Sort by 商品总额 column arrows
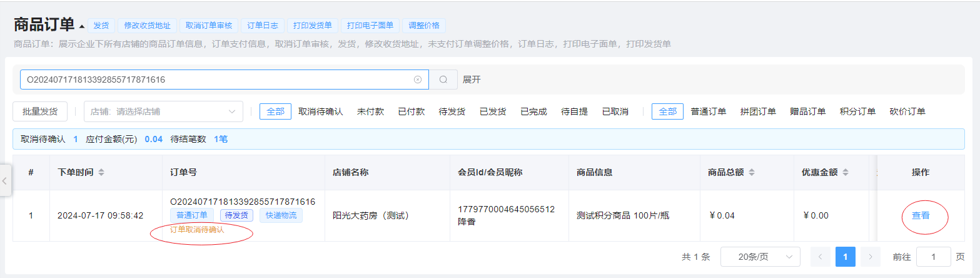 click(x=752, y=172)
